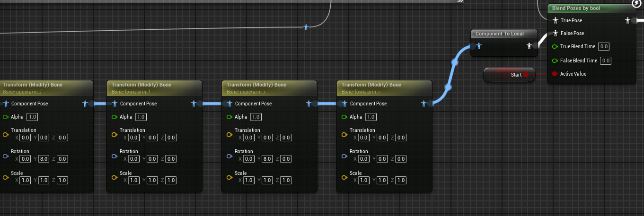Click the Start variable node
Viewport: 644px width, 216px height.
point(509,75)
